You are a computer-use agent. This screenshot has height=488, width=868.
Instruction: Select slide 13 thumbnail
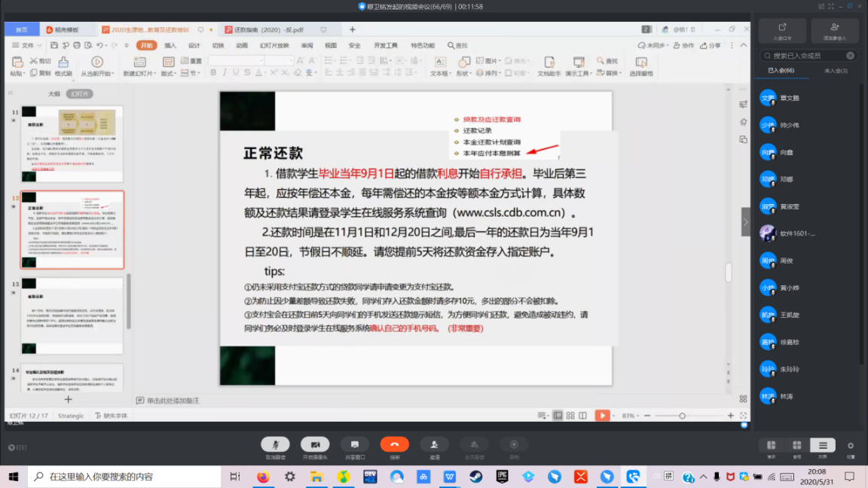click(72, 316)
